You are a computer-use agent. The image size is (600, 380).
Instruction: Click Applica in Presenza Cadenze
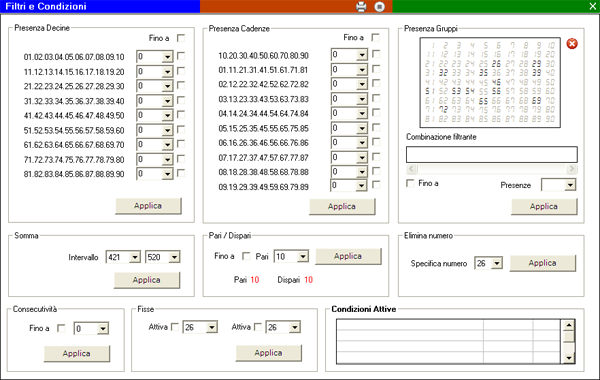coord(342,206)
